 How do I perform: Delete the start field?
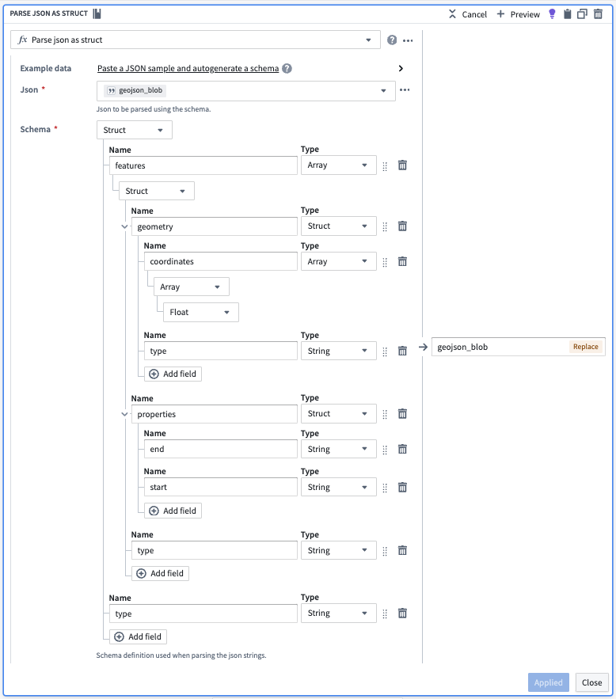click(x=402, y=488)
